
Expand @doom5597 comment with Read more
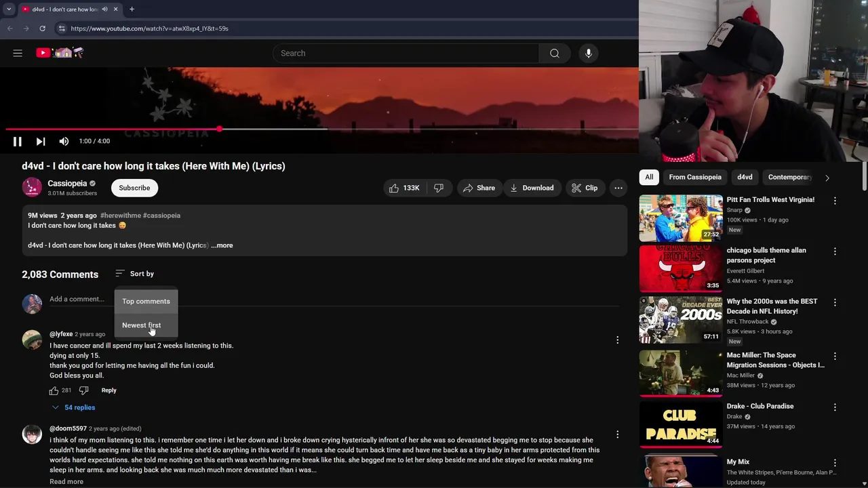66,482
